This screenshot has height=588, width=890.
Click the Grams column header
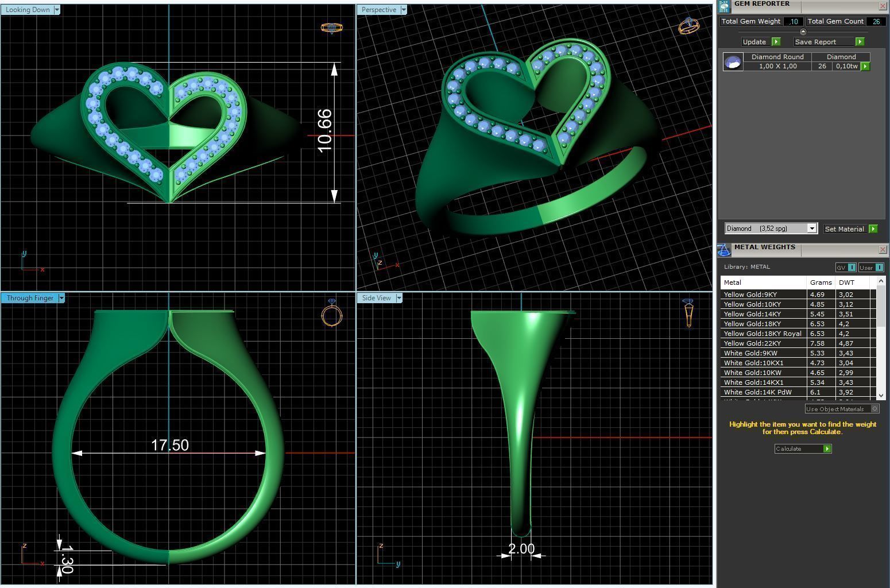coord(821,283)
